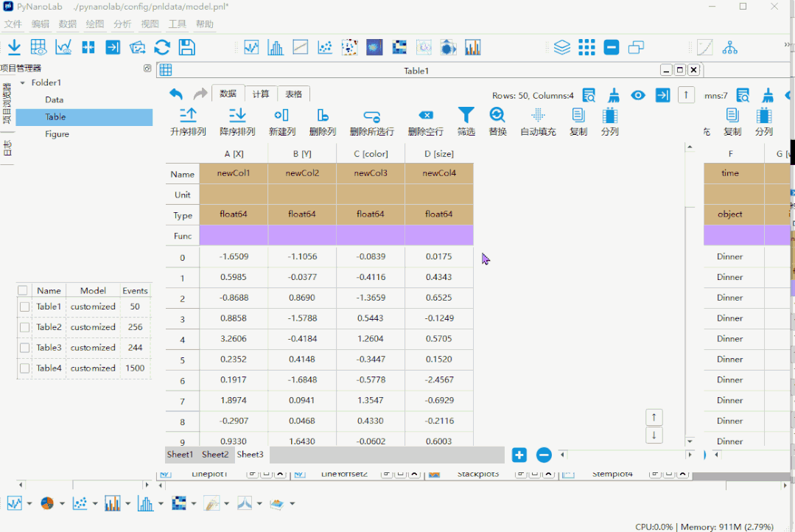Toggle the header checkbox beside Name
Screen dimensions: 795x532
22,290
